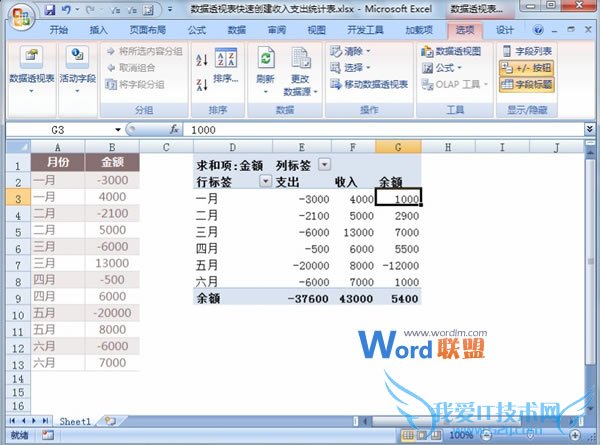
Task: Zoom in with the plus button
Action: [x=575, y=435]
